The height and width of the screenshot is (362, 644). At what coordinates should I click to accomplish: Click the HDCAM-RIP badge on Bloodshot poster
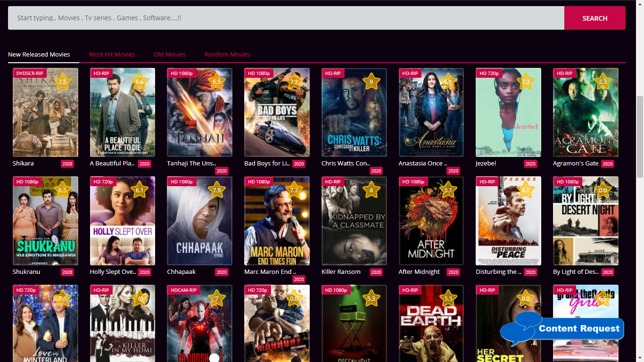point(184,290)
